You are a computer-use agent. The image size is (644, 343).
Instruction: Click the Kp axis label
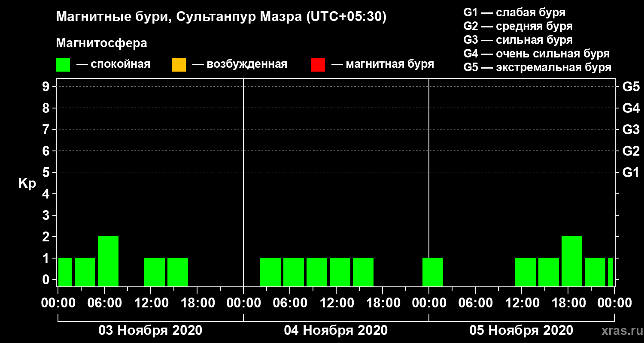(27, 184)
